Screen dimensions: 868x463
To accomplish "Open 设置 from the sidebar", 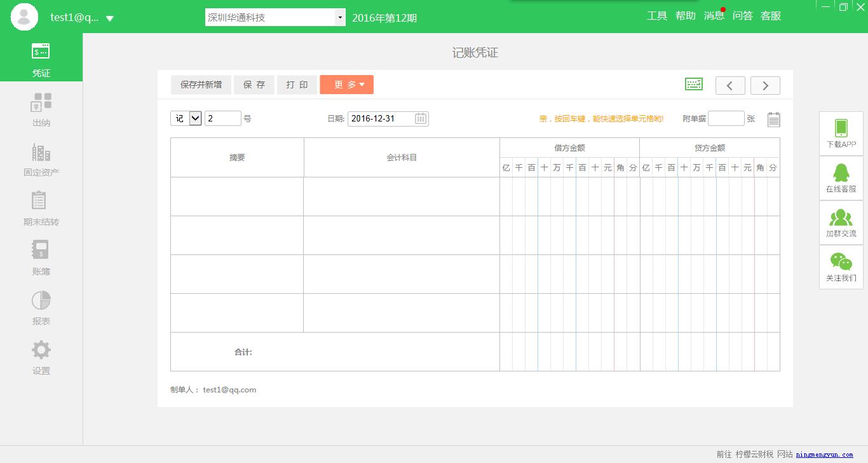I will point(41,356).
